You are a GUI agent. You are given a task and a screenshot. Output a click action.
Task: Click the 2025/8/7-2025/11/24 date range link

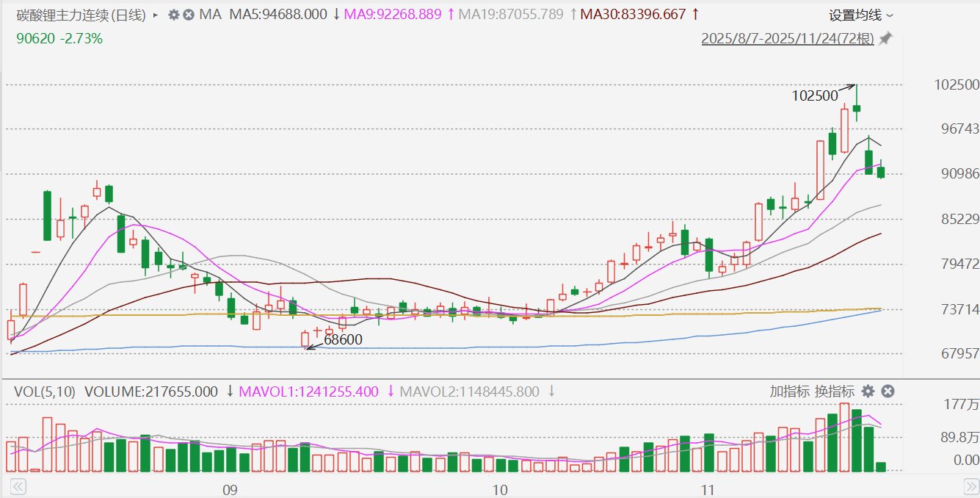787,39
